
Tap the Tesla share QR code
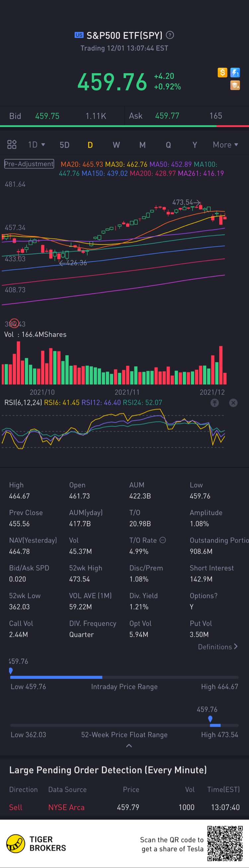pyautogui.click(x=225, y=843)
